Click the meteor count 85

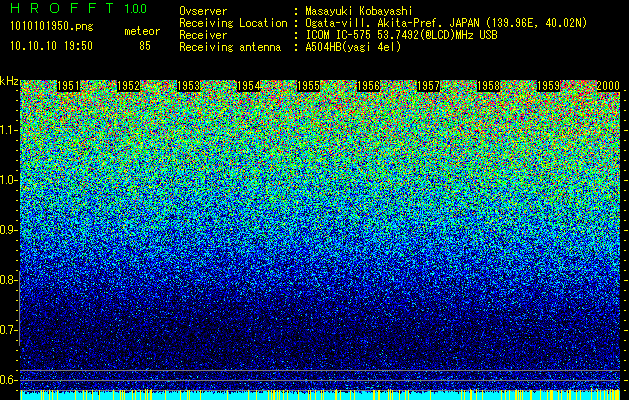tap(145, 46)
